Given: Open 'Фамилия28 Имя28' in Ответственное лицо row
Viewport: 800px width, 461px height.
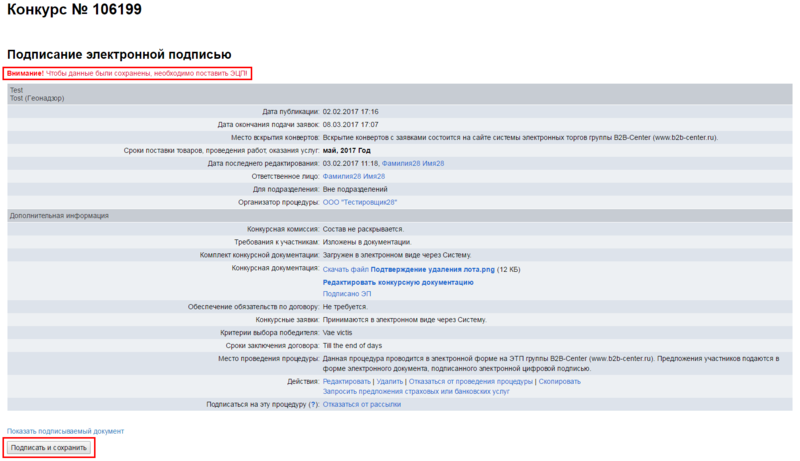Looking at the screenshot, I should [353, 175].
